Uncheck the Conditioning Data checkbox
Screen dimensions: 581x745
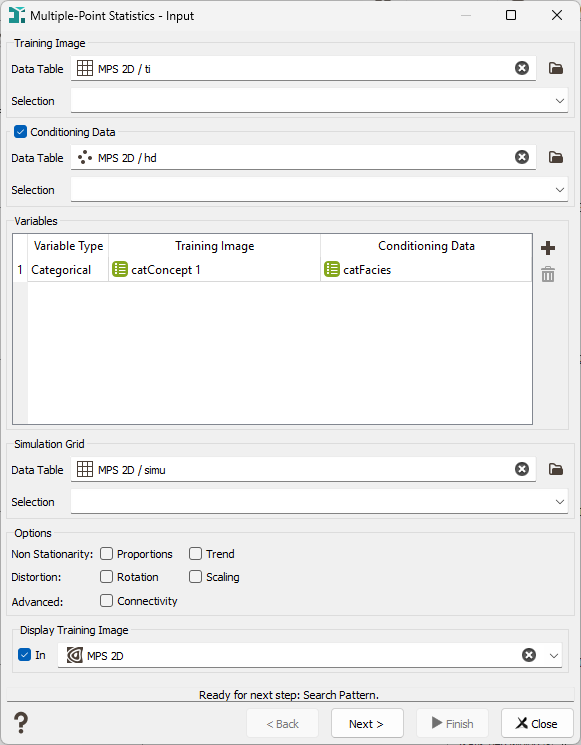point(20,132)
